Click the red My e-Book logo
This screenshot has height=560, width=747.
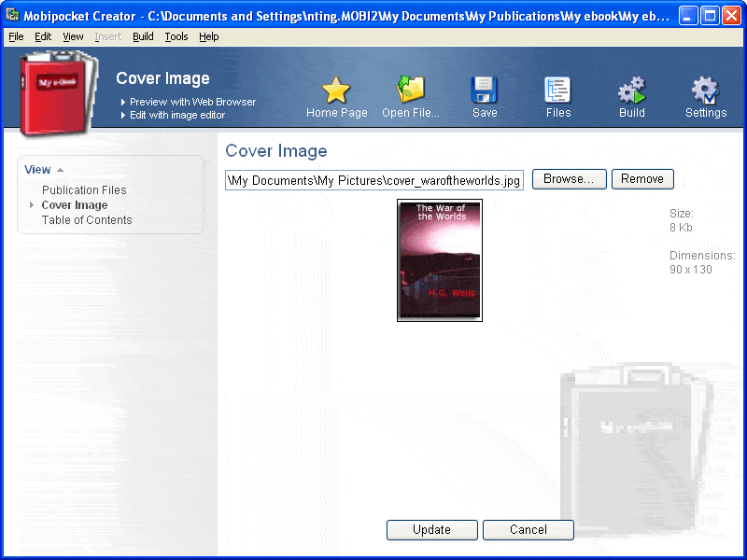click(x=58, y=93)
